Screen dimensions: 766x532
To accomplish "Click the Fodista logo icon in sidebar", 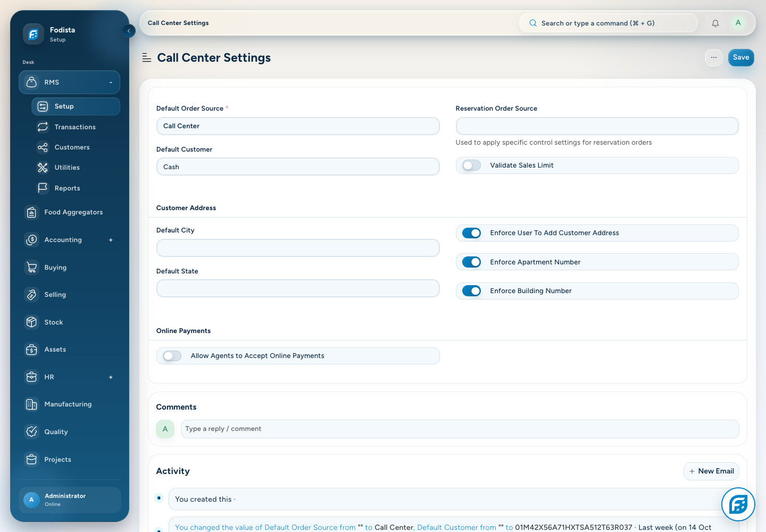I will tap(33, 34).
